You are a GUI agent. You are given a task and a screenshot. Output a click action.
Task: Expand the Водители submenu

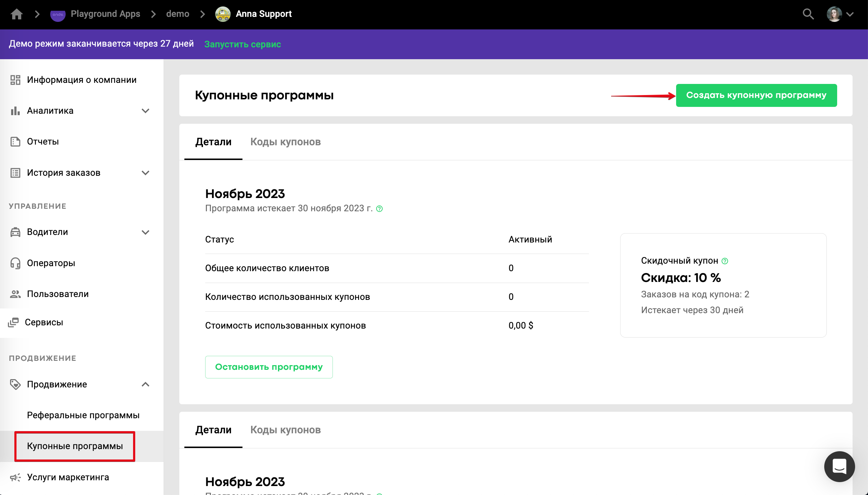pyautogui.click(x=145, y=232)
